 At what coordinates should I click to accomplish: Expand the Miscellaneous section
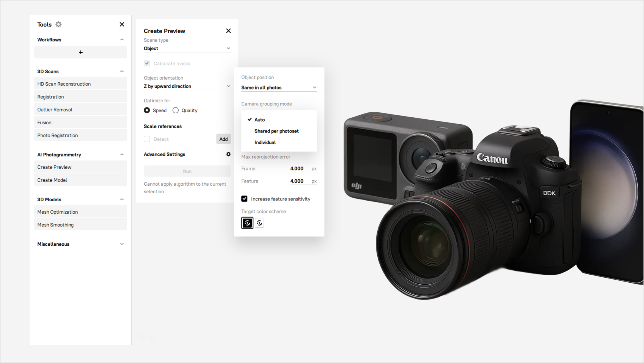point(122,244)
